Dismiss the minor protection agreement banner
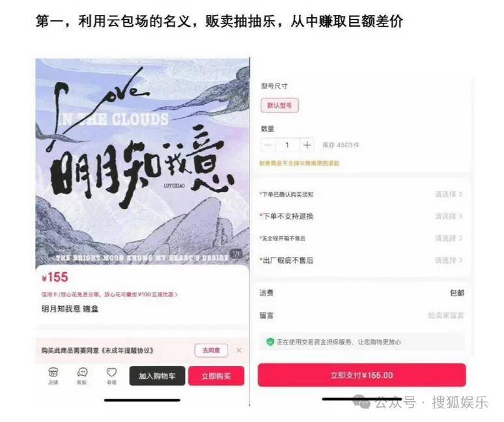The image size is (504, 422). point(239,350)
